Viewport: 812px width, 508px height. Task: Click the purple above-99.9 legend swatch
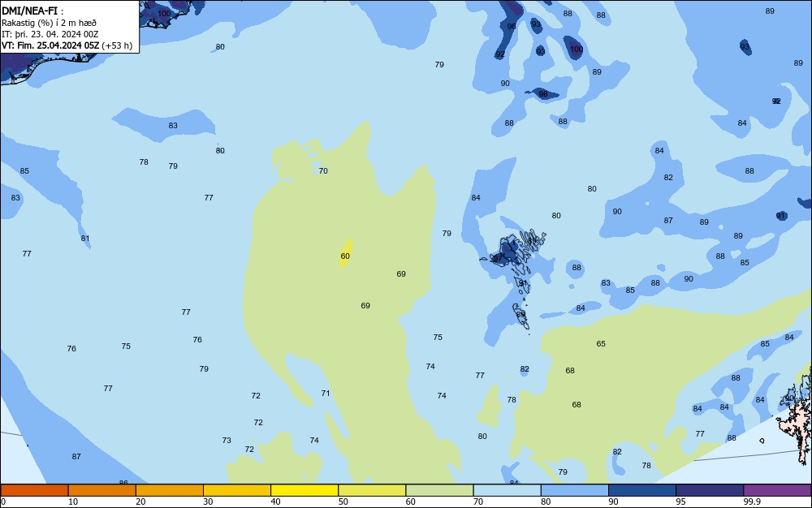pyautogui.click(x=777, y=490)
